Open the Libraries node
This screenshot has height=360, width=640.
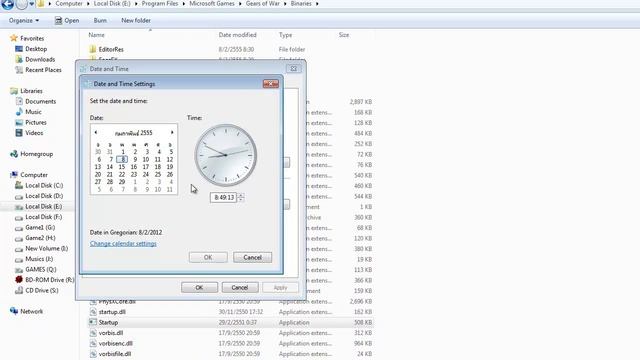point(31,91)
